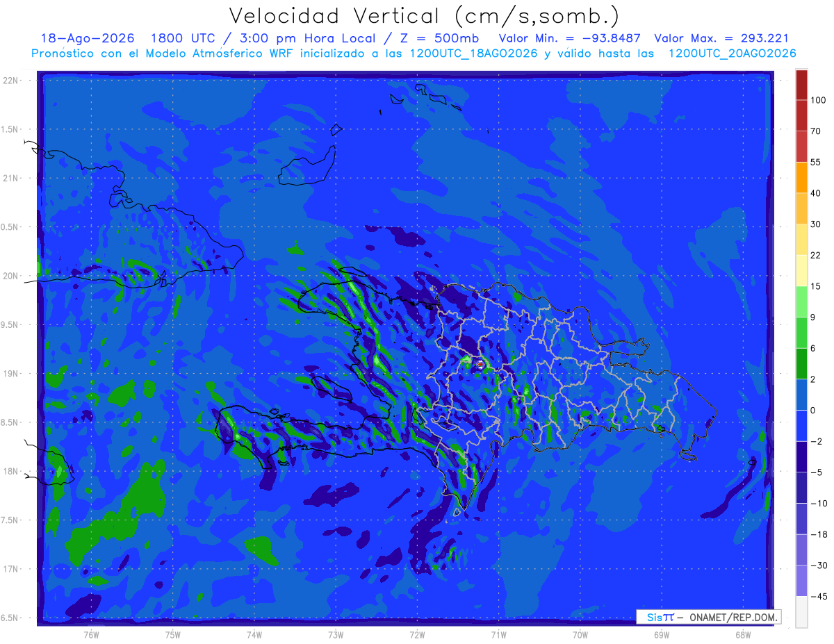Click the lavender swatch between -45 and -30
This screenshot has height=644, width=834.
click(x=801, y=581)
